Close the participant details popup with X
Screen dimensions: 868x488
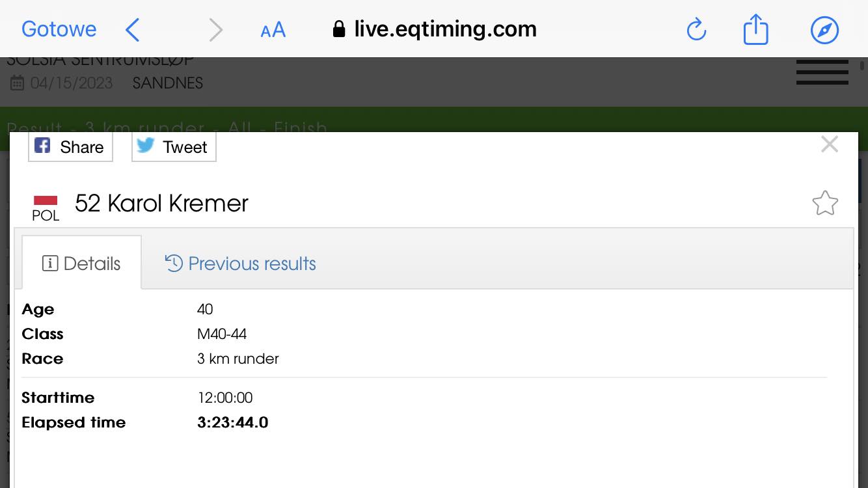(830, 144)
